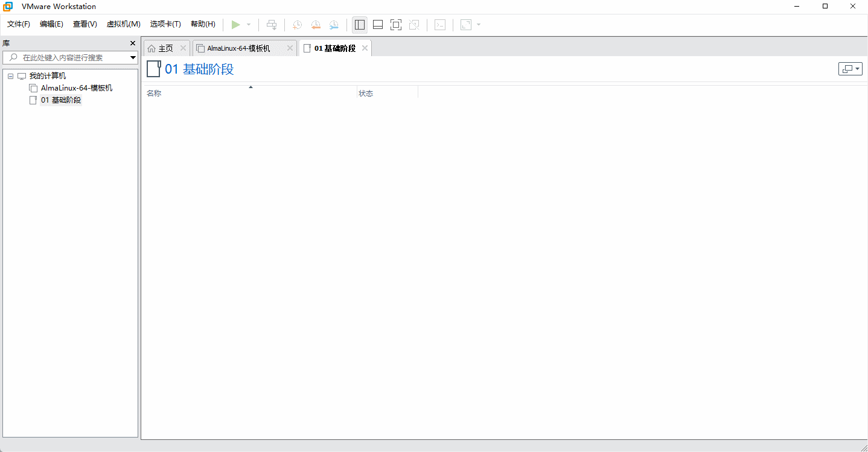Open the view mode dropdown at top right

[850, 69]
